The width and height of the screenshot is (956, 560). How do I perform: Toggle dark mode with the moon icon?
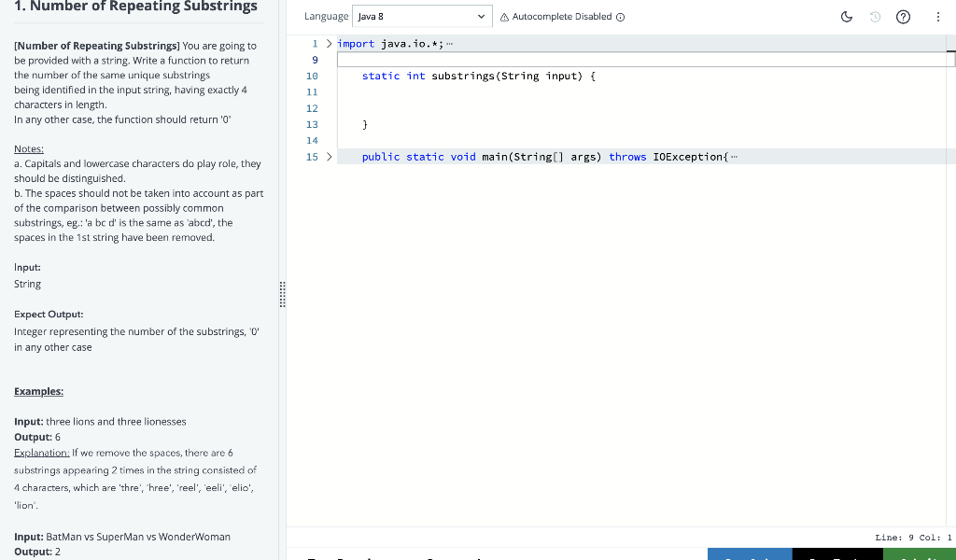846,17
